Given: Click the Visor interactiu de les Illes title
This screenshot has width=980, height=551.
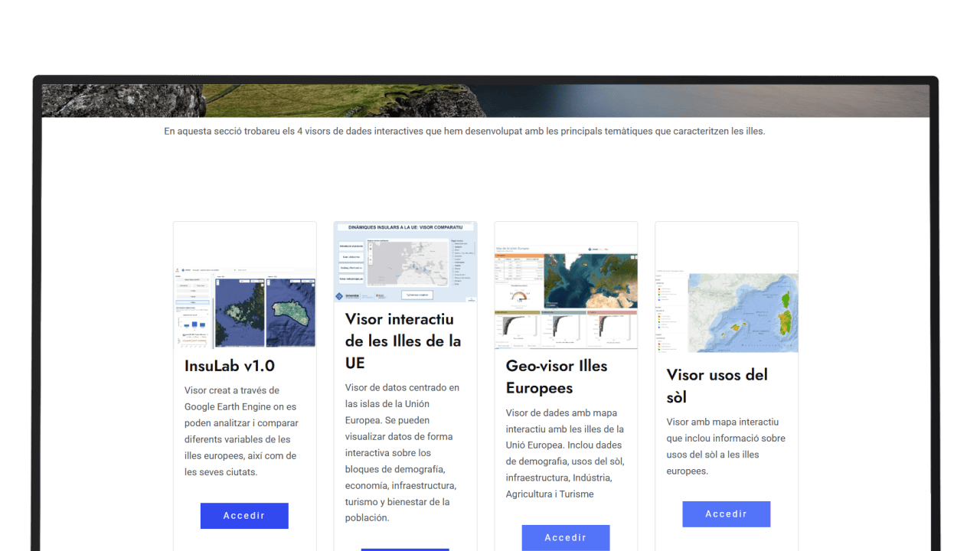Looking at the screenshot, I should click(403, 341).
